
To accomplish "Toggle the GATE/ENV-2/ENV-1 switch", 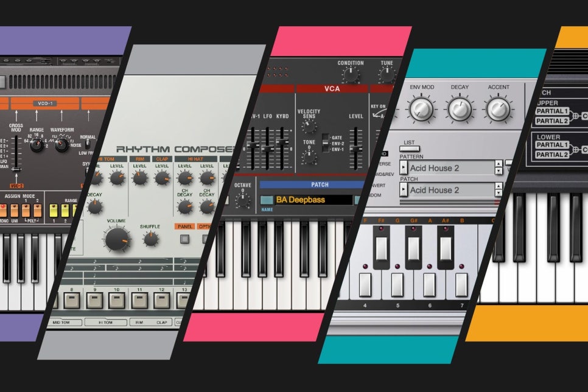I will point(325,143).
